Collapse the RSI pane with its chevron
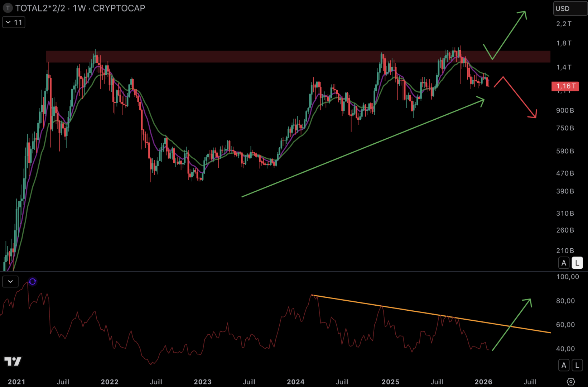 click(x=10, y=281)
